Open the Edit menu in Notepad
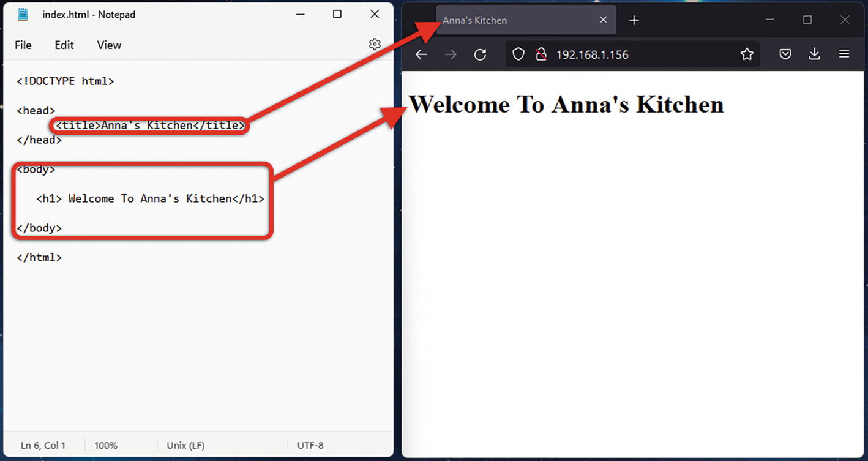 pos(64,45)
